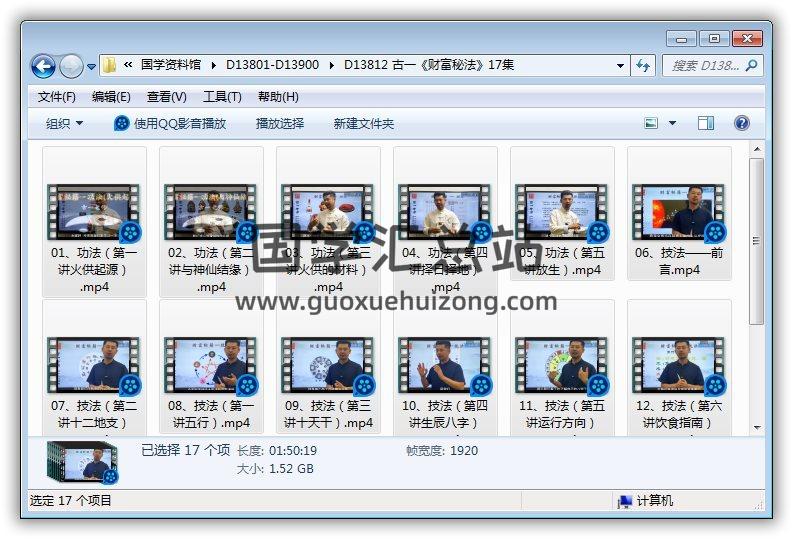
Task: Click the 计算机 icon in status bar
Action: click(626, 501)
